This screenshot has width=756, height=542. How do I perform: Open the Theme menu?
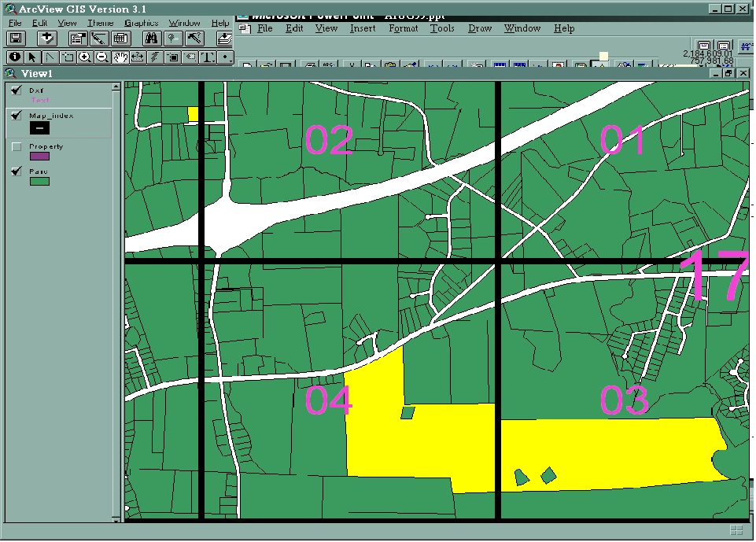click(100, 24)
